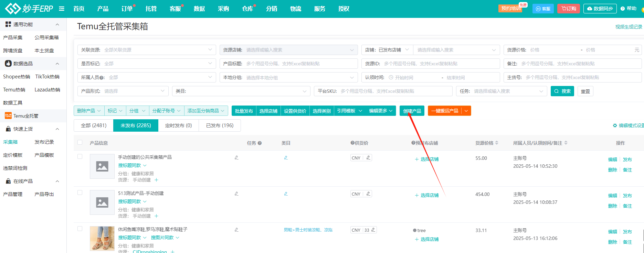The width and height of the screenshot is (644, 253).
Task: Expand the 编辑更多 dropdown
Action: (x=381, y=111)
